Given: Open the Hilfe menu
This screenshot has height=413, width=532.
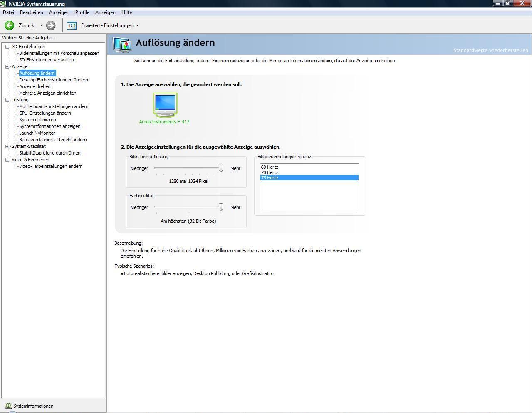Looking at the screenshot, I should click(x=127, y=12).
